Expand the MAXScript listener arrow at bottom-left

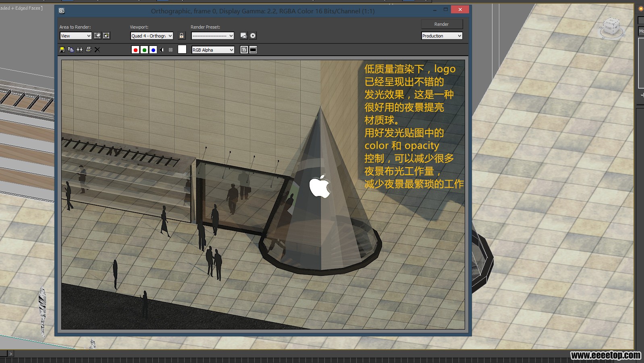click(11, 354)
